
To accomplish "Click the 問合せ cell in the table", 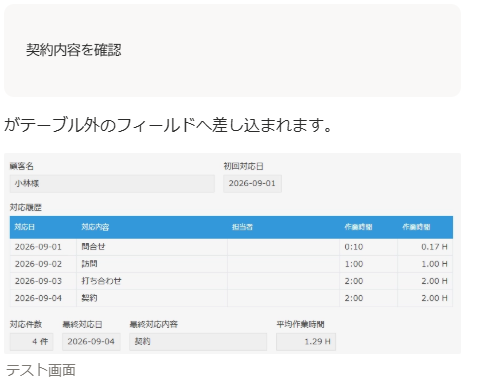I will [x=152, y=247].
